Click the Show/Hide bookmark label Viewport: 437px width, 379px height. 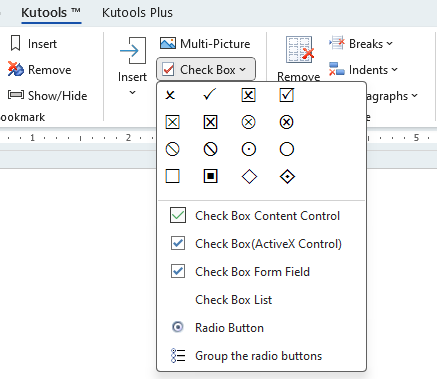point(57,96)
